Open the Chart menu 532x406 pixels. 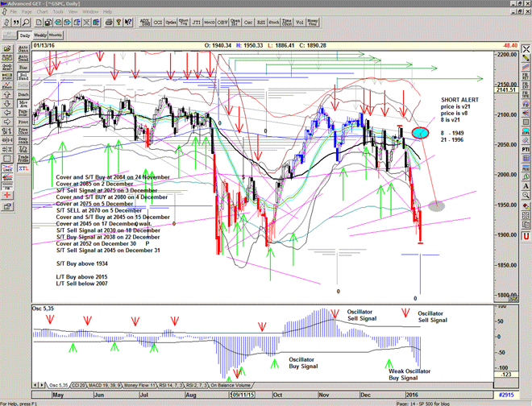42,12
